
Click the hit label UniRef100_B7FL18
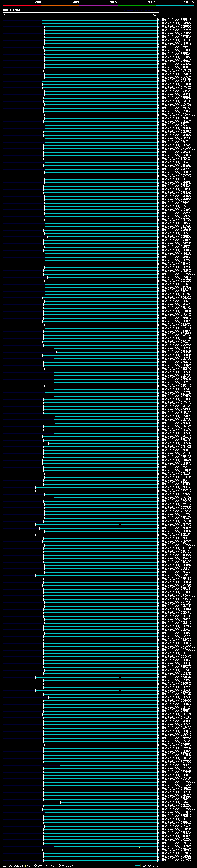tap(177, 20)
